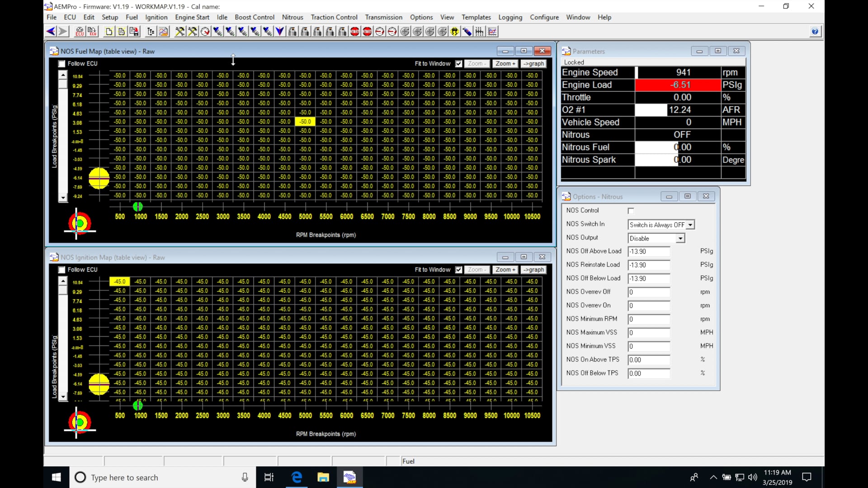Viewport: 868px width, 488px height.
Task: Enable the NOS Control checkbox
Action: click(631, 211)
